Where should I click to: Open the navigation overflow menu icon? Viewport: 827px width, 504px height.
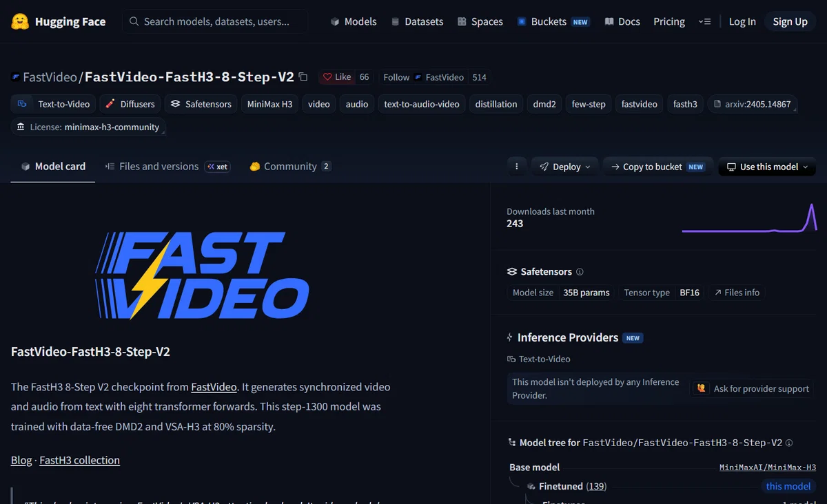pyautogui.click(x=704, y=21)
